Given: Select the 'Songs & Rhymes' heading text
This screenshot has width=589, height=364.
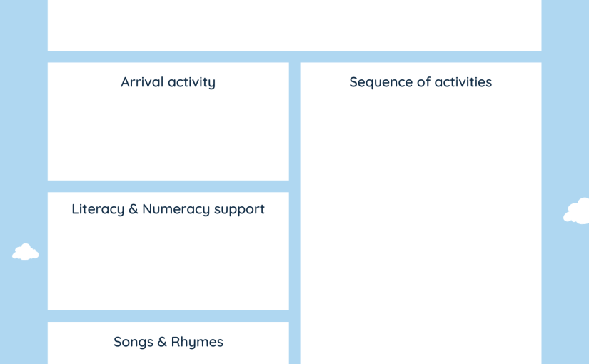Looking at the screenshot, I should pyautogui.click(x=168, y=342).
